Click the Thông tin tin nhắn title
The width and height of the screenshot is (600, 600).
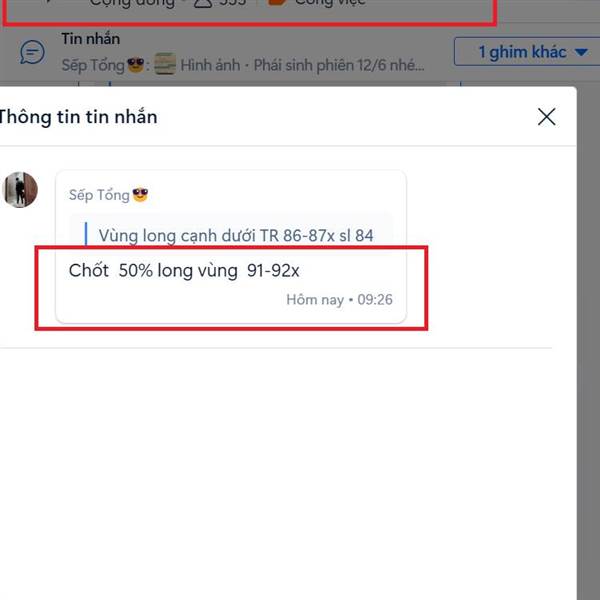(x=78, y=117)
